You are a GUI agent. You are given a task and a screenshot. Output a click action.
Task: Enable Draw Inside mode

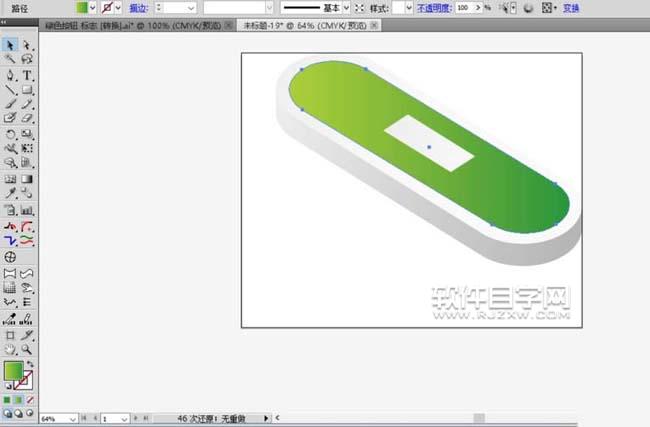[29, 413]
